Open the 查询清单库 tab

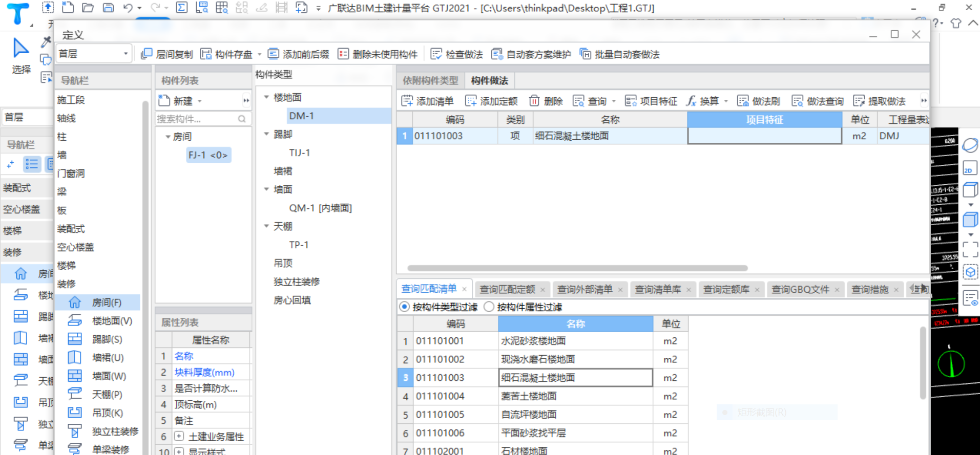pyautogui.click(x=658, y=290)
